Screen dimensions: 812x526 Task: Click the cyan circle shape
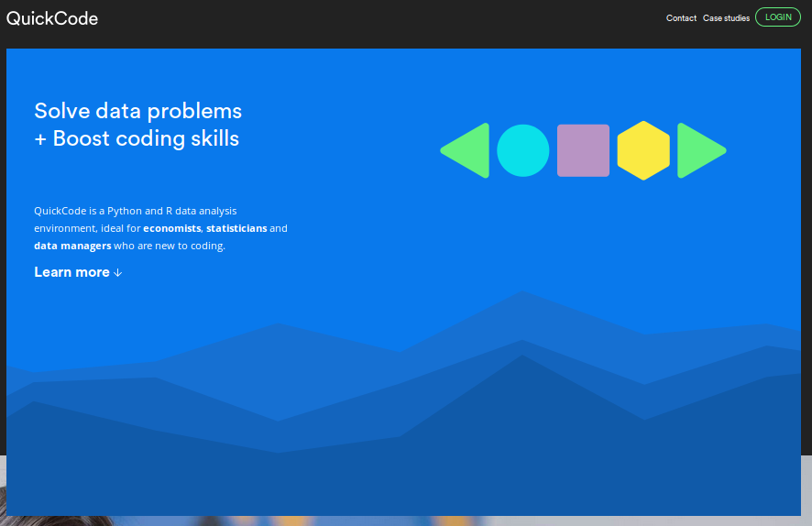pos(523,150)
